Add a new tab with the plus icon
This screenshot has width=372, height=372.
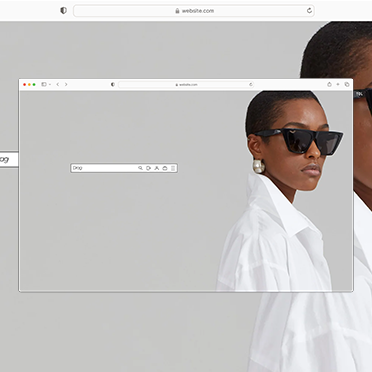338,84
